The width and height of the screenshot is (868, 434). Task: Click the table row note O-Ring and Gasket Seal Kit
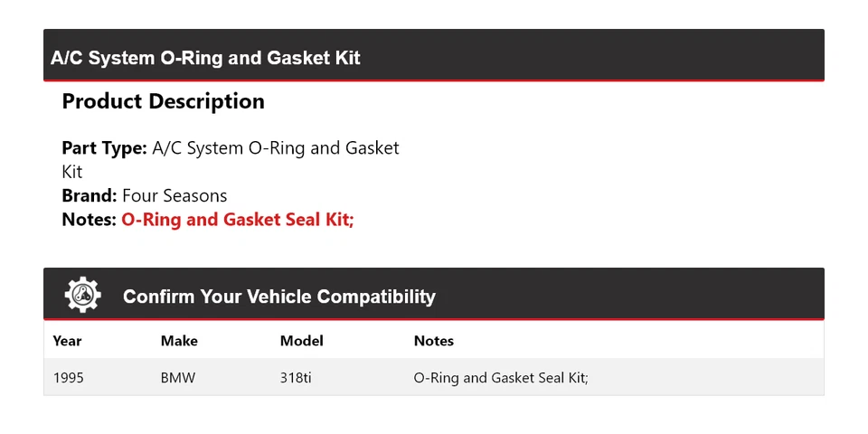[500, 378]
